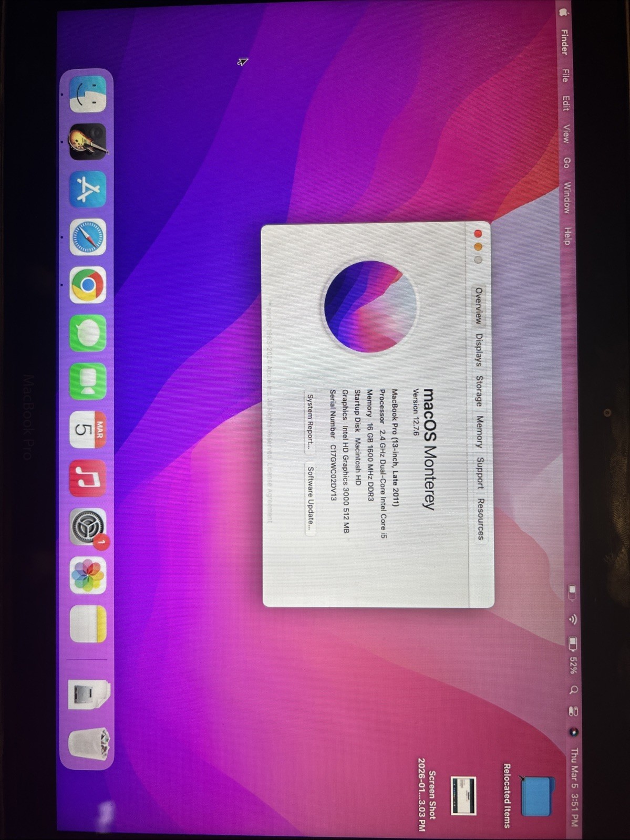Image resolution: width=630 pixels, height=840 pixels.
Task: Open System Preferences with the badge
Action: pos(88,527)
